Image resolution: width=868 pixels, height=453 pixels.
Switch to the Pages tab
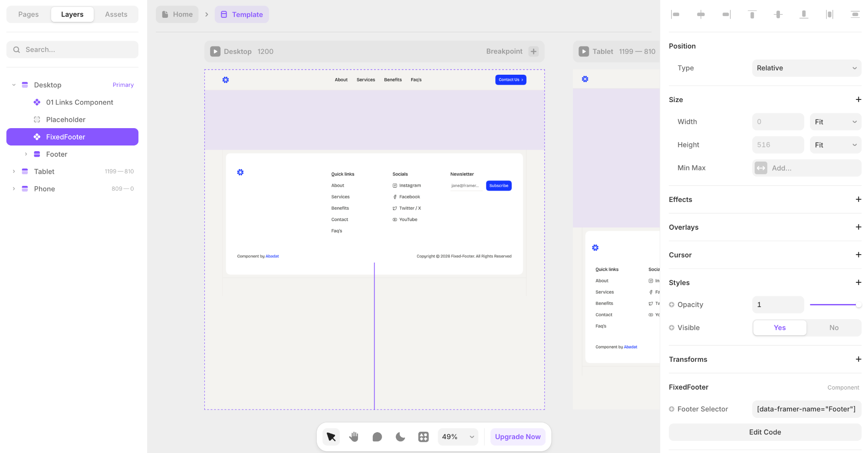point(29,14)
